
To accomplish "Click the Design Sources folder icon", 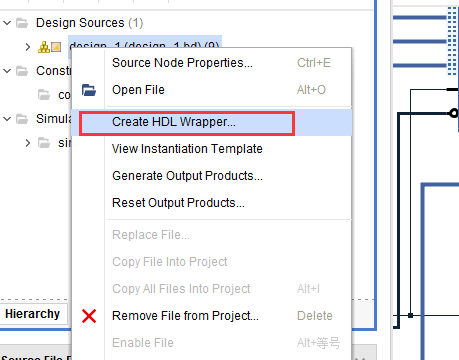I will click(22, 23).
